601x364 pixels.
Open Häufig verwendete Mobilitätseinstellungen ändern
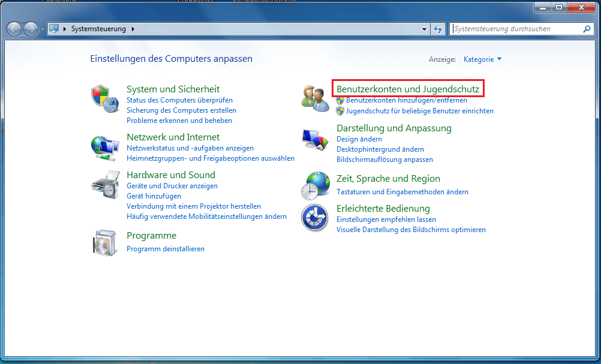point(206,216)
